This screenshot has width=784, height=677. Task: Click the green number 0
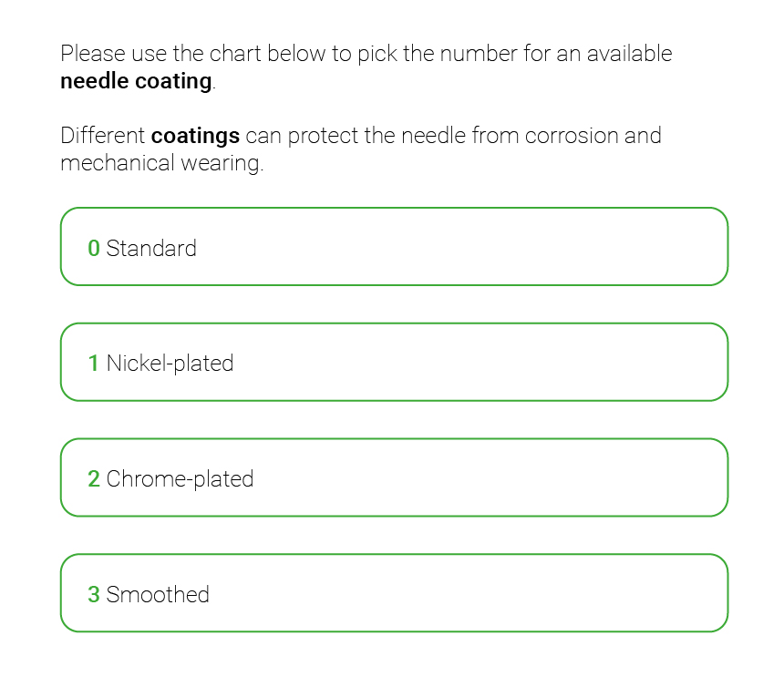click(x=94, y=249)
